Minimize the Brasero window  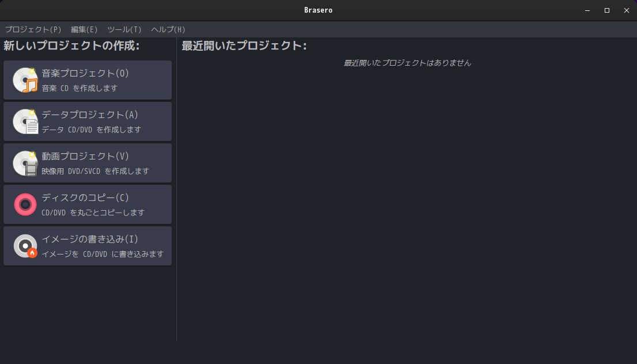(x=587, y=10)
